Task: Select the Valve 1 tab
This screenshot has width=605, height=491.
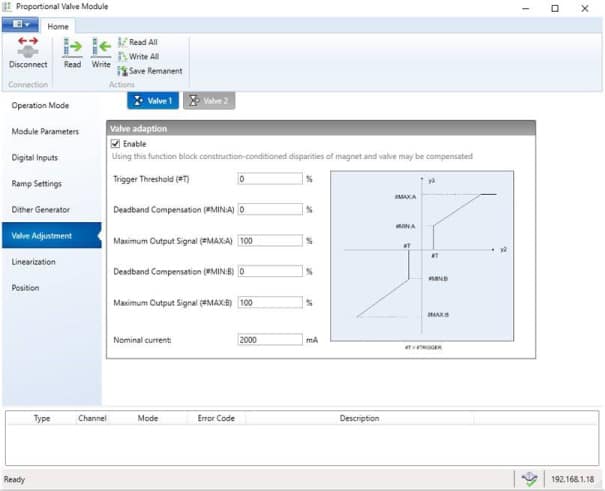Action: (153, 101)
